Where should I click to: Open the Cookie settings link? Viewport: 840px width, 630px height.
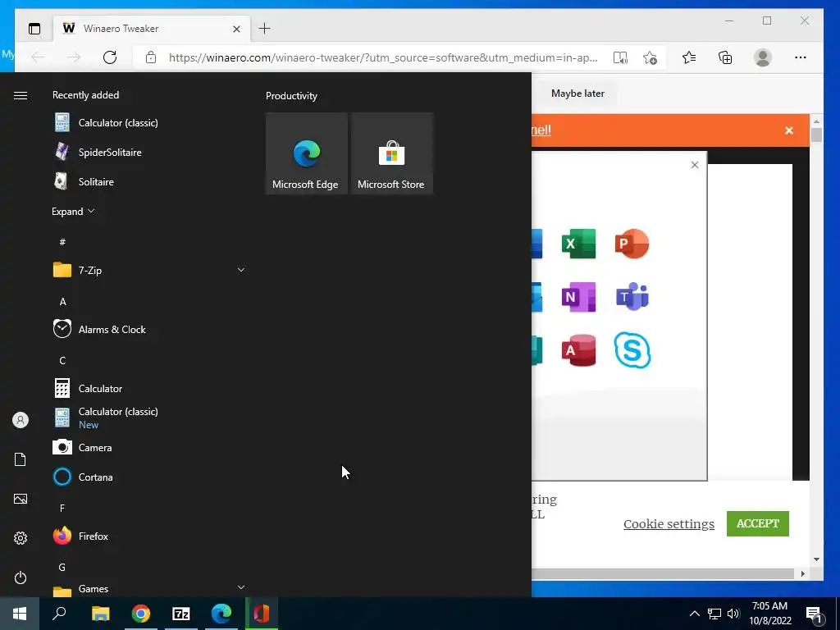[x=669, y=524]
